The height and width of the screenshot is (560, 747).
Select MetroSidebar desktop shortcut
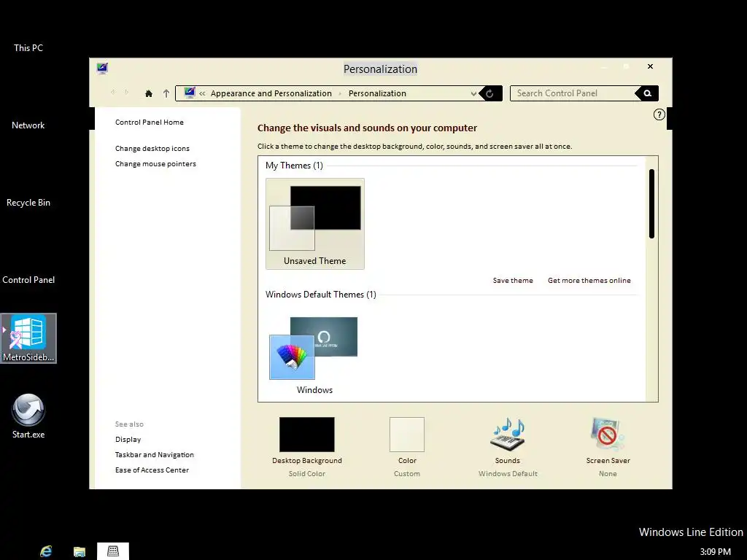pyautogui.click(x=28, y=338)
